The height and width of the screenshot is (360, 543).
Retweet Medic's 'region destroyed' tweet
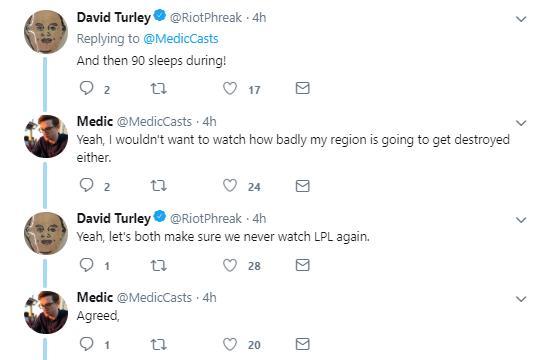point(159,186)
